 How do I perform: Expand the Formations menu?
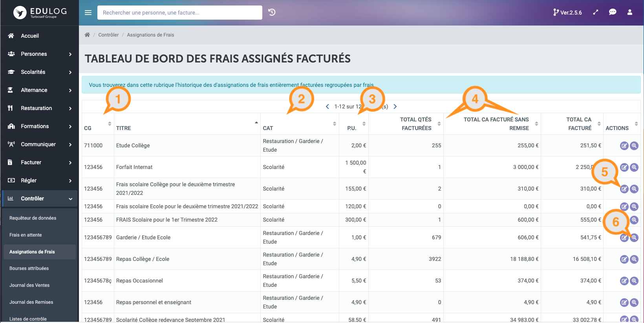[x=39, y=126]
